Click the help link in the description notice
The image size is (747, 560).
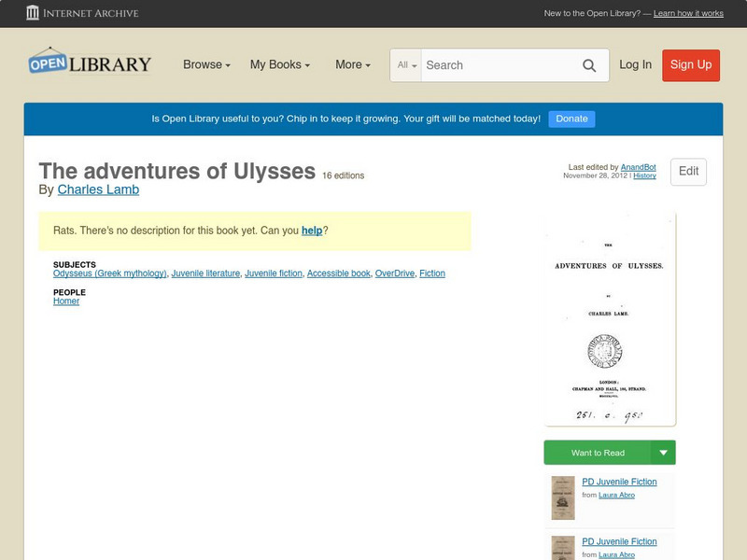click(x=308, y=229)
